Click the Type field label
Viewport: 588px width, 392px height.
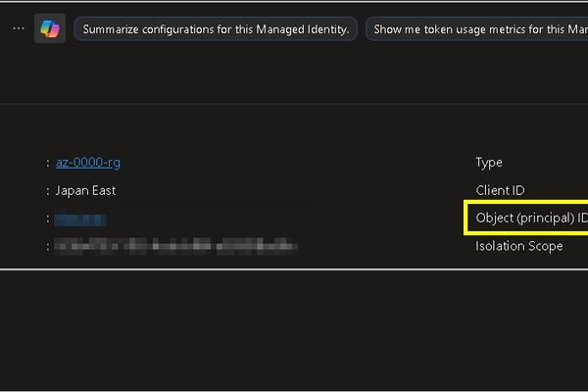point(489,163)
